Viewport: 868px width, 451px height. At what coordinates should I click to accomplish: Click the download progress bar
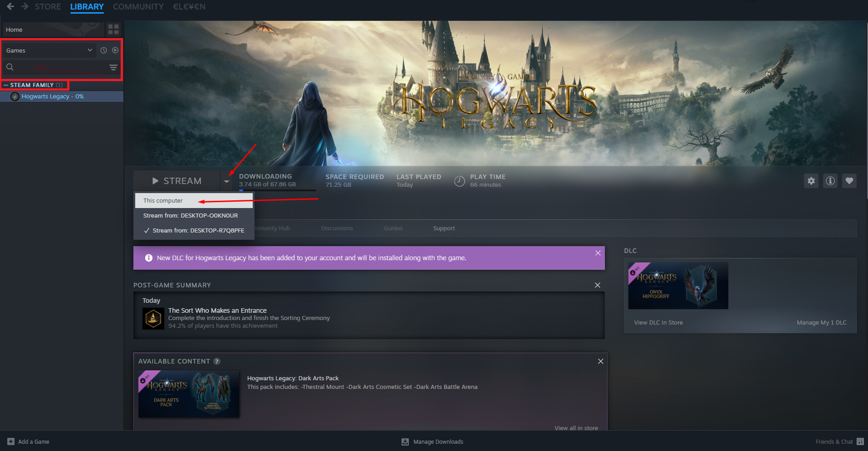click(x=278, y=190)
